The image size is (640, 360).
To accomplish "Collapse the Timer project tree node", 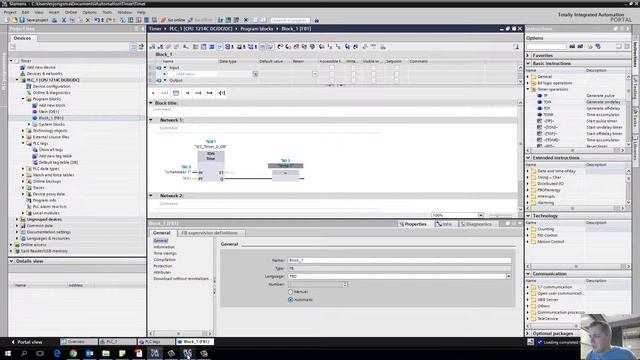I will (11, 61).
